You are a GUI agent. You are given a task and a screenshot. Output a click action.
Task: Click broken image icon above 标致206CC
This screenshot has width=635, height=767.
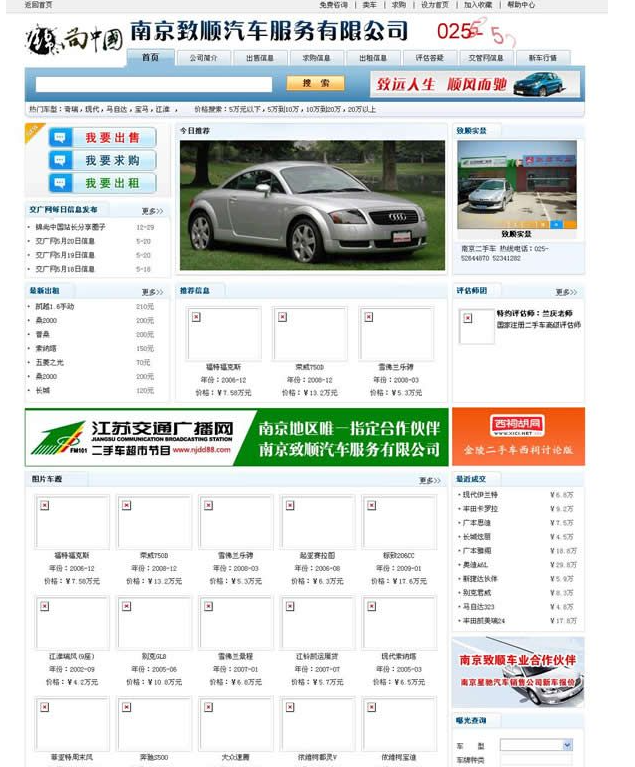tap(372, 505)
